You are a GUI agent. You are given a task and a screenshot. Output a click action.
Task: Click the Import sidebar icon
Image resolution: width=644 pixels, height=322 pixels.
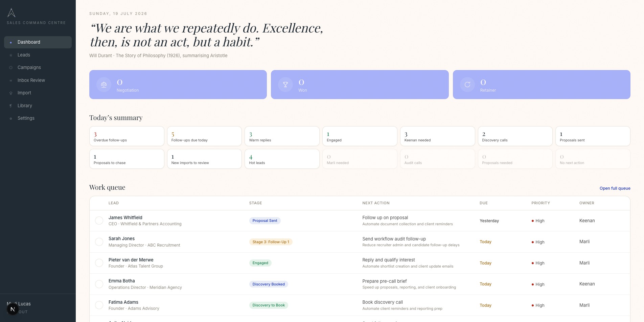pyautogui.click(x=11, y=93)
